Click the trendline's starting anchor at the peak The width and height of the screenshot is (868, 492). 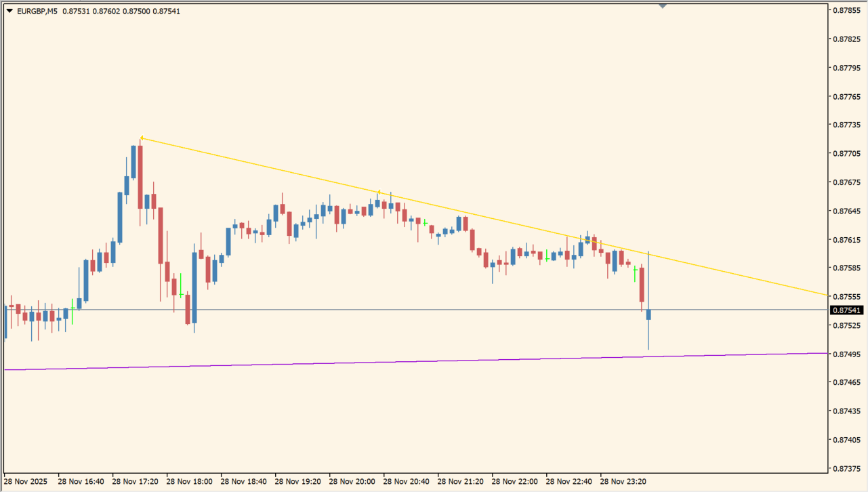141,138
